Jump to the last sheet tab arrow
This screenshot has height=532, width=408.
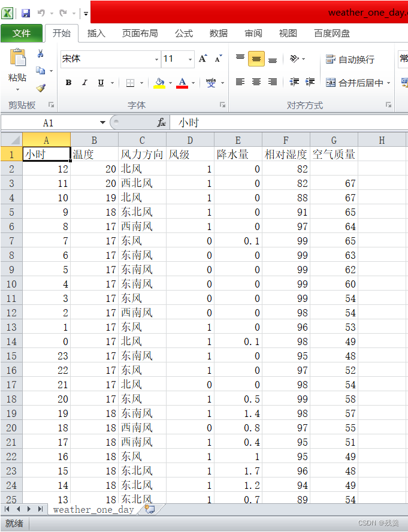click(40, 509)
